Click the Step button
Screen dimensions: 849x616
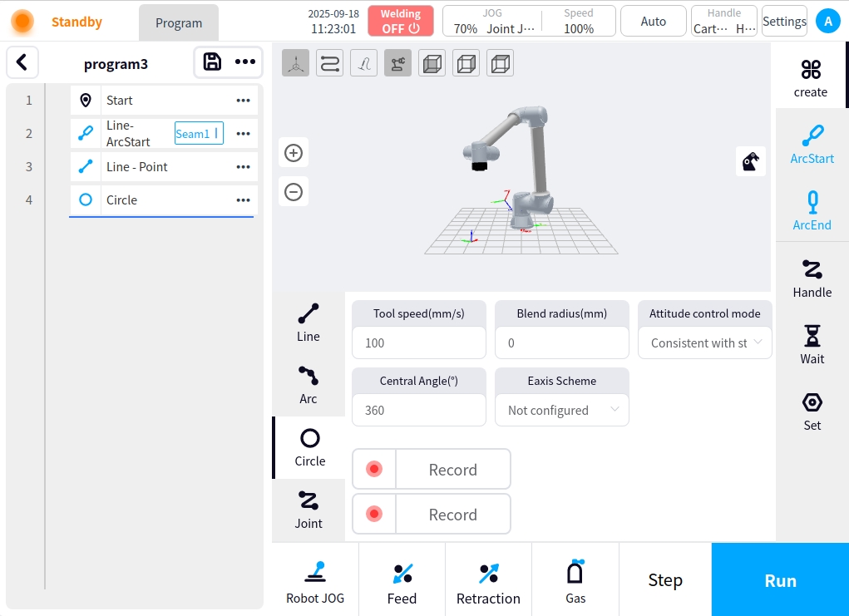[664, 580]
